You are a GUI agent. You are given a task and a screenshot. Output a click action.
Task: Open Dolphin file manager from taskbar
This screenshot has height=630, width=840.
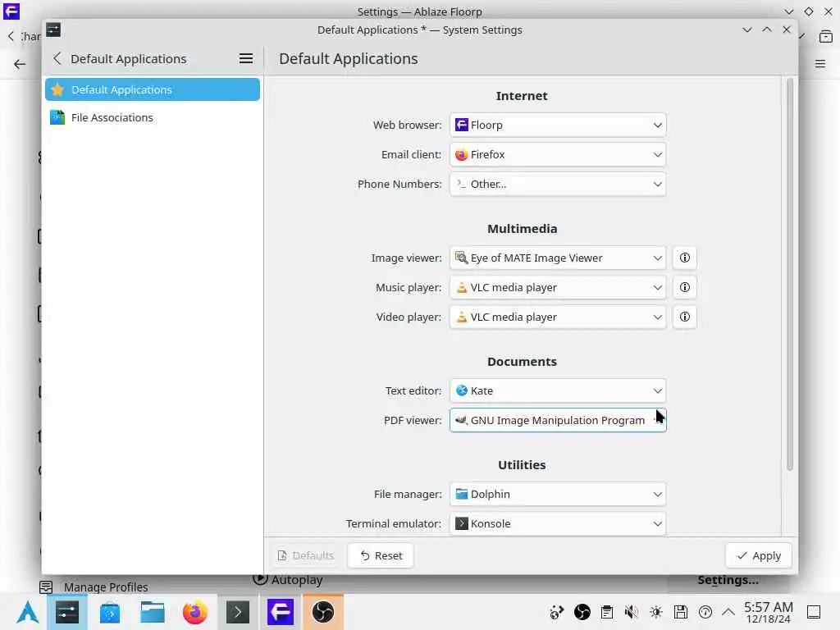coord(152,612)
